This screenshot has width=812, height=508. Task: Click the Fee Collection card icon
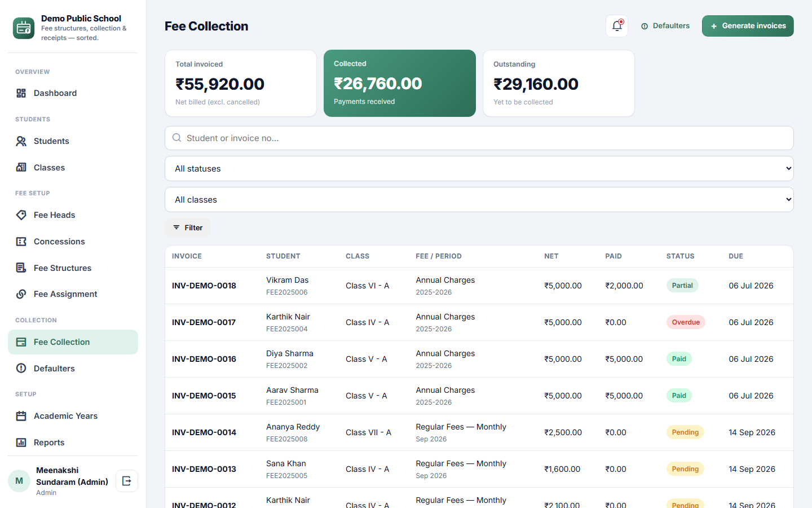click(x=21, y=342)
